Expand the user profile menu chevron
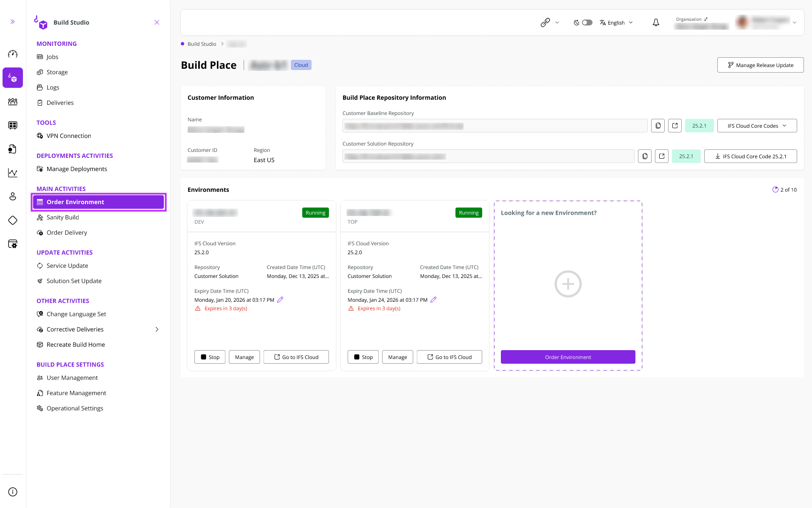This screenshot has width=812, height=508. pos(795,22)
